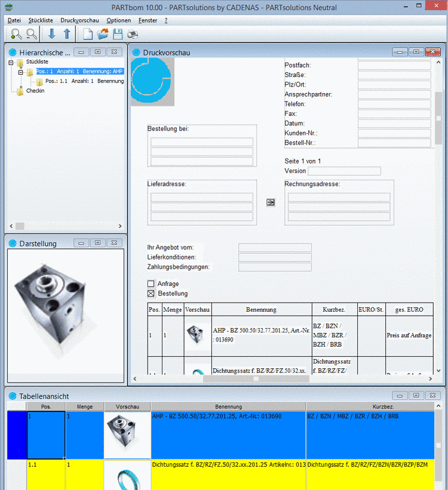Click the Kurzbez. column header in Tabellenansicht

tap(370, 406)
